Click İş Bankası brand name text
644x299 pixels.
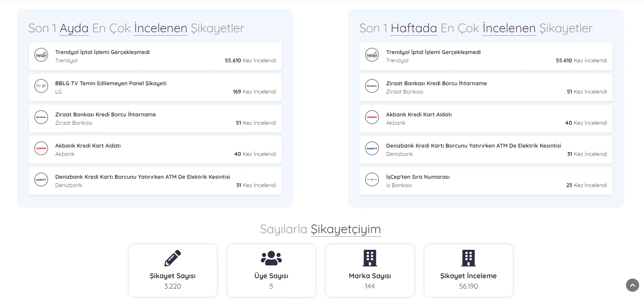click(x=399, y=185)
